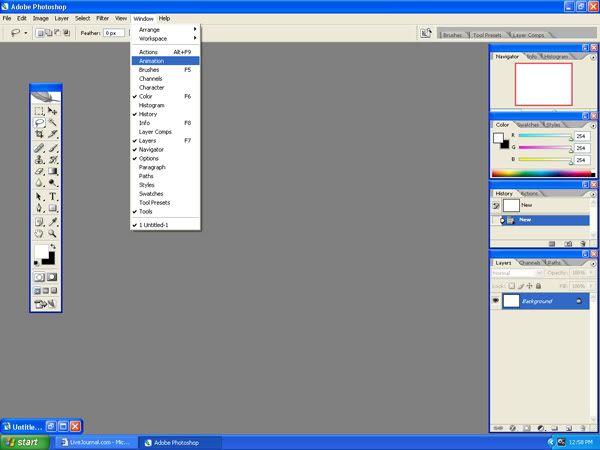Select the History Brush tool
Viewport: 600px width, 450px height.
click(x=52, y=160)
